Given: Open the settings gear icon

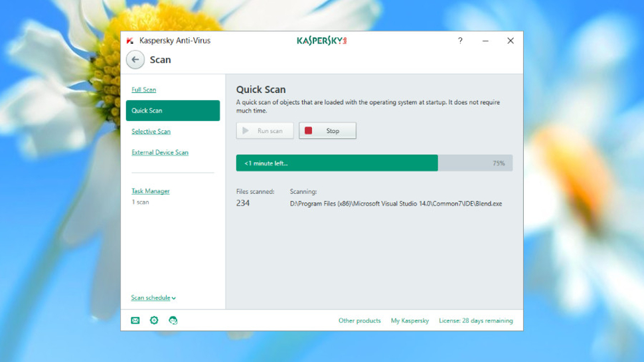Looking at the screenshot, I should point(154,321).
